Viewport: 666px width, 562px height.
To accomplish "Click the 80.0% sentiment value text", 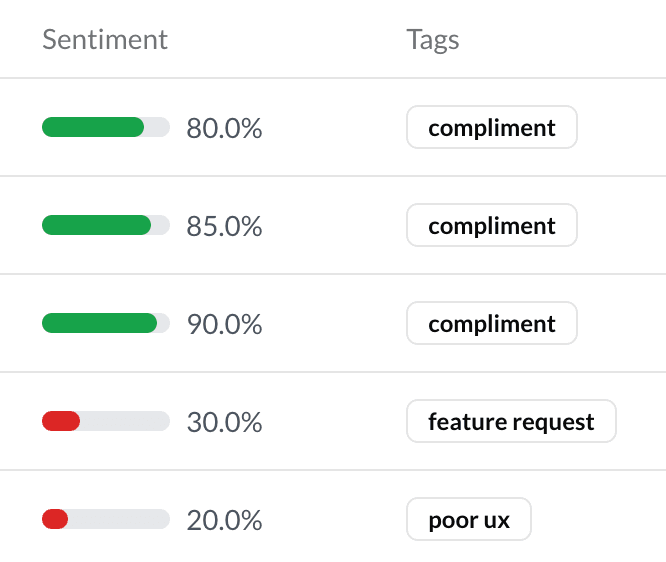I will point(224,128).
